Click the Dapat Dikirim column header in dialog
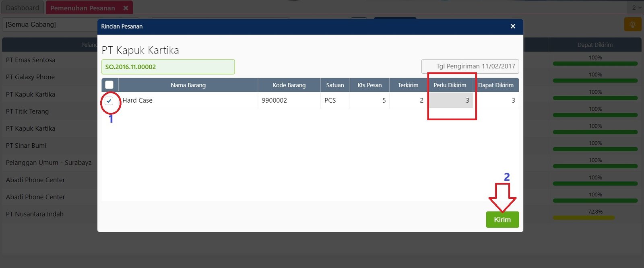This screenshot has width=644, height=268. pos(495,85)
